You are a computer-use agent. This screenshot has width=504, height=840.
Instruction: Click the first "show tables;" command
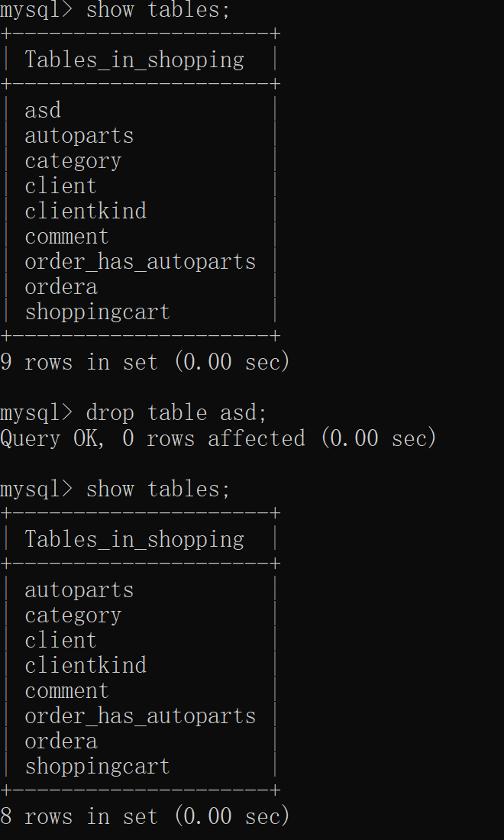(158, 10)
